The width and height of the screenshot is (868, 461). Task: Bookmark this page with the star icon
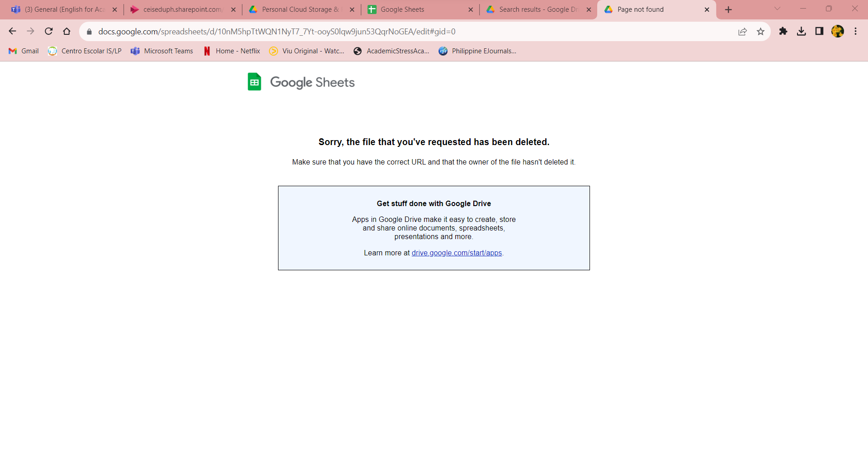pos(760,32)
